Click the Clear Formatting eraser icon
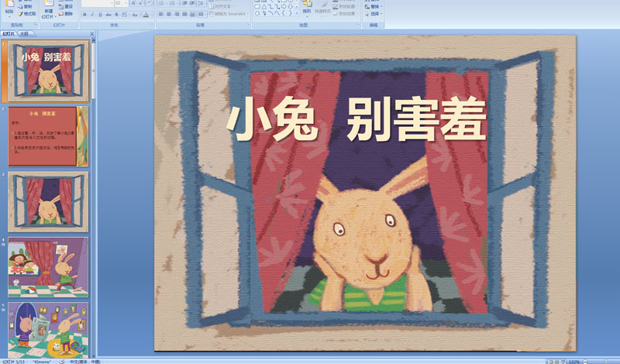Image resolution: width=620 pixels, height=364 pixels. click(x=150, y=3)
